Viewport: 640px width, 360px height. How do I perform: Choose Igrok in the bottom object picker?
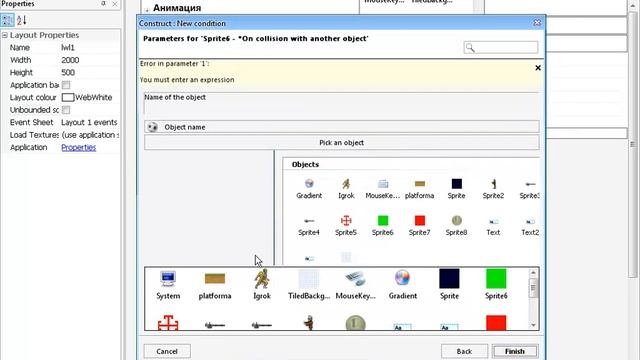[x=262, y=285]
